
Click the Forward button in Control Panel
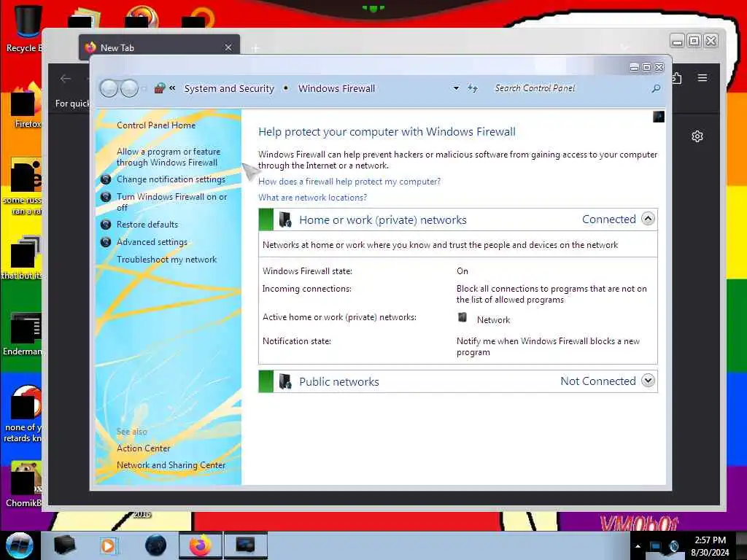pyautogui.click(x=129, y=88)
